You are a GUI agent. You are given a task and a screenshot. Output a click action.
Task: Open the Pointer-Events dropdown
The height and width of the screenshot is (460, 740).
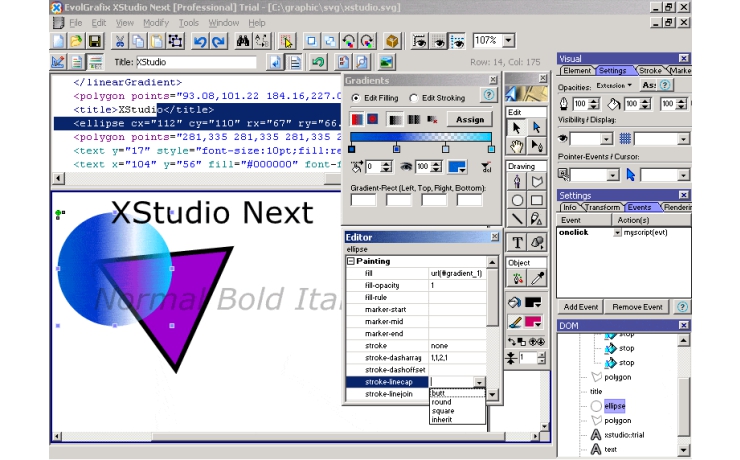tap(613, 176)
